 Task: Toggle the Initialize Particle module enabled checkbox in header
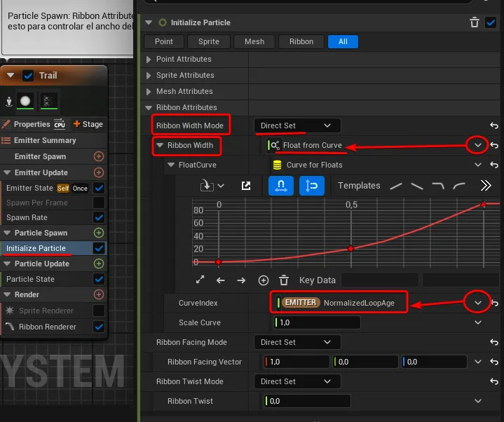coord(491,23)
